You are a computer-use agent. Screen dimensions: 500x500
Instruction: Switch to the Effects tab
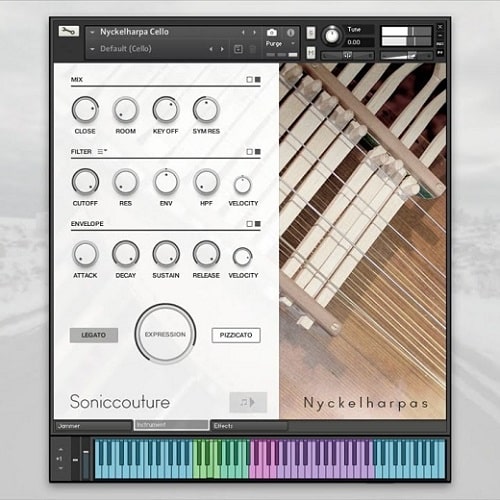point(249,426)
